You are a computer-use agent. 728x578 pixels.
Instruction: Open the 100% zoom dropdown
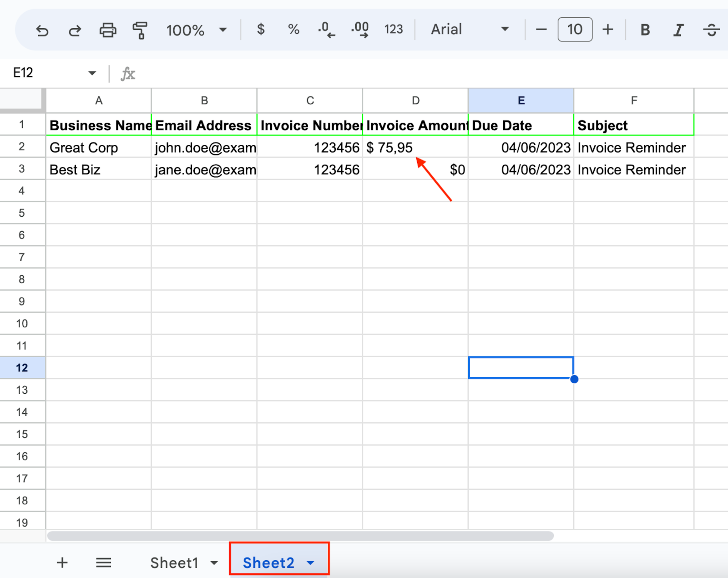pos(197,30)
